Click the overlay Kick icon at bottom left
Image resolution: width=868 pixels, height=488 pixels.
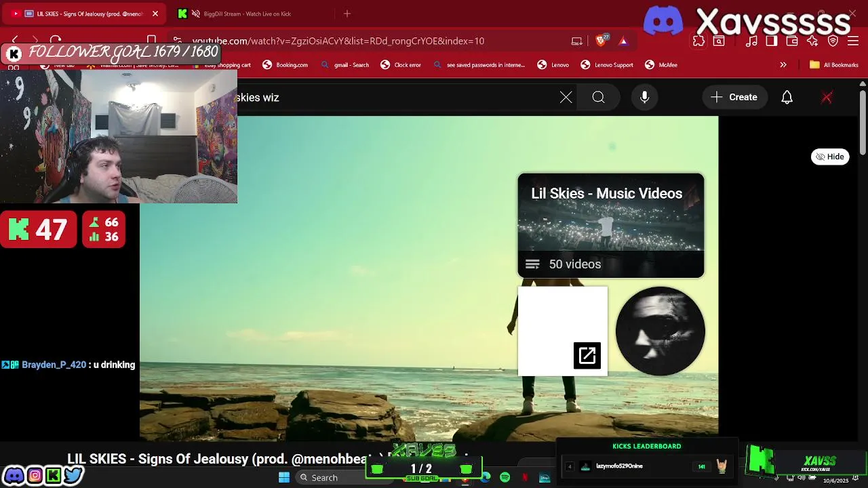coord(54,476)
